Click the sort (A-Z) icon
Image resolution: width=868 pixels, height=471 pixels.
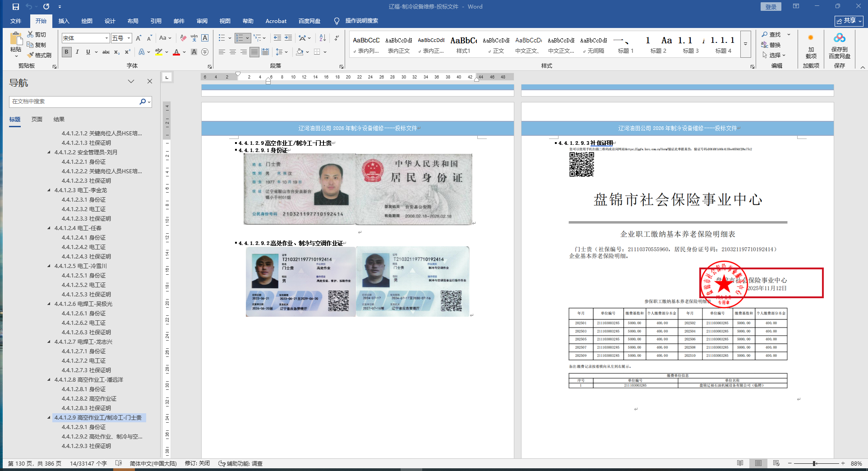[322, 38]
